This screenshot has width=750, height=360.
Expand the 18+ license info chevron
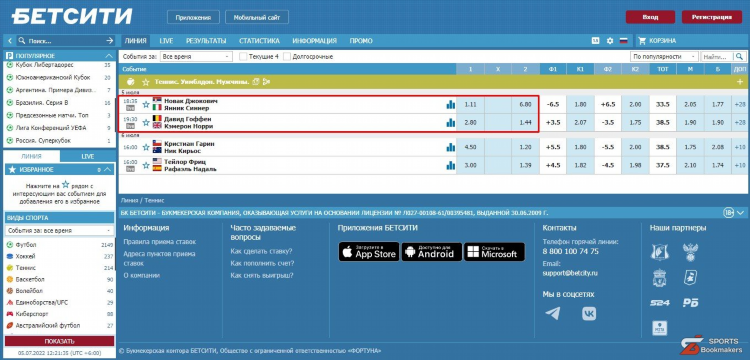pyautogui.click(x=741, y=213)
